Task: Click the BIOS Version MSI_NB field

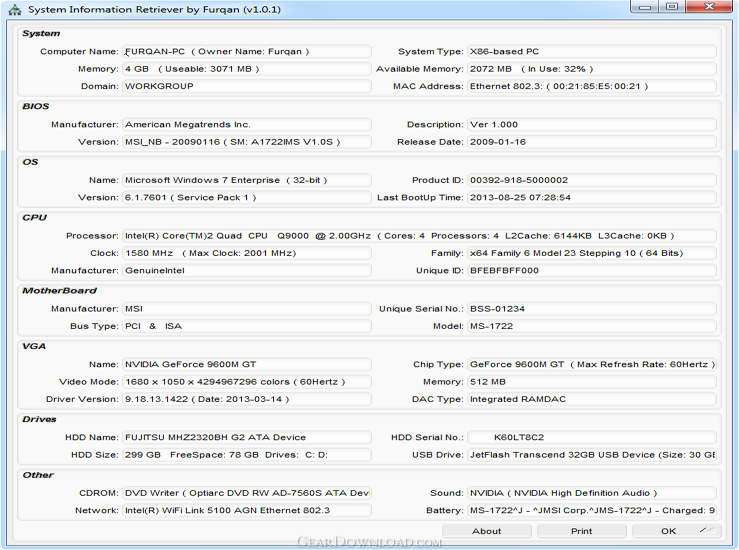Action: coord(247,142)
